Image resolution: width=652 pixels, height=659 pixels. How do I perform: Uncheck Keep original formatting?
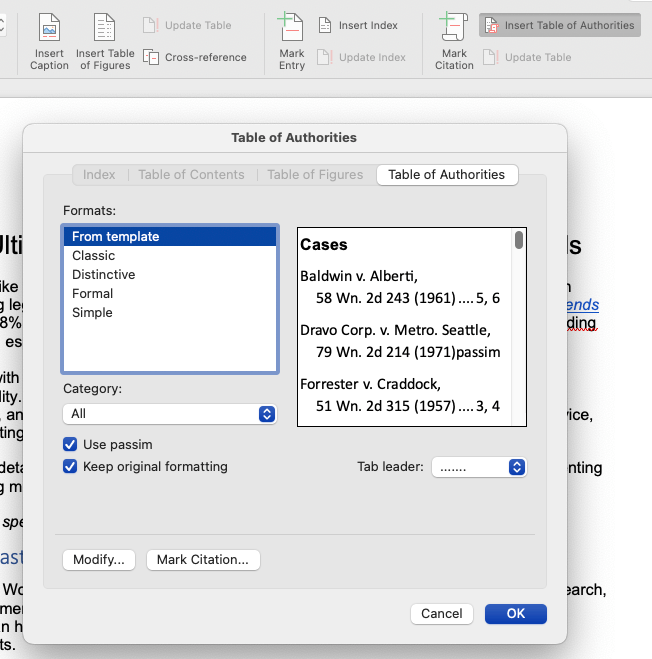(x=70, y=467)
